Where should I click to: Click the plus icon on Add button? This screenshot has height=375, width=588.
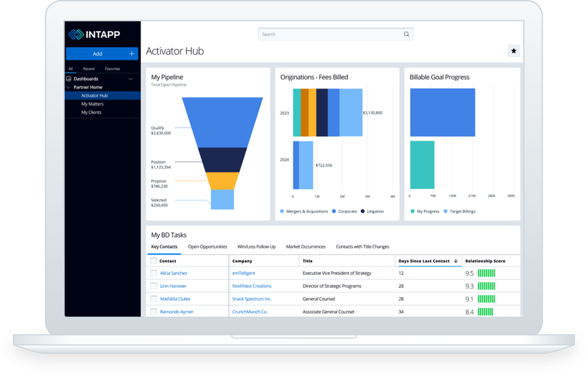(132, 54)
